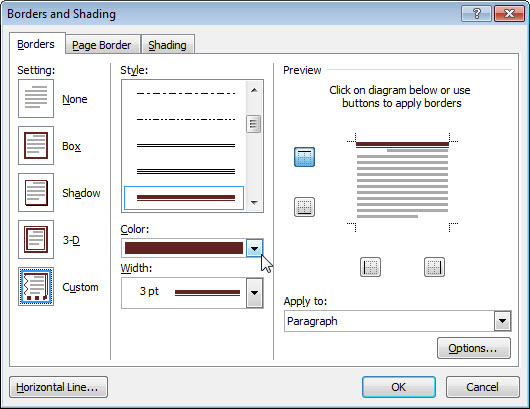Toggle the left border button in Preview
This screenshot has width=530, height=409.
[370, 267]
